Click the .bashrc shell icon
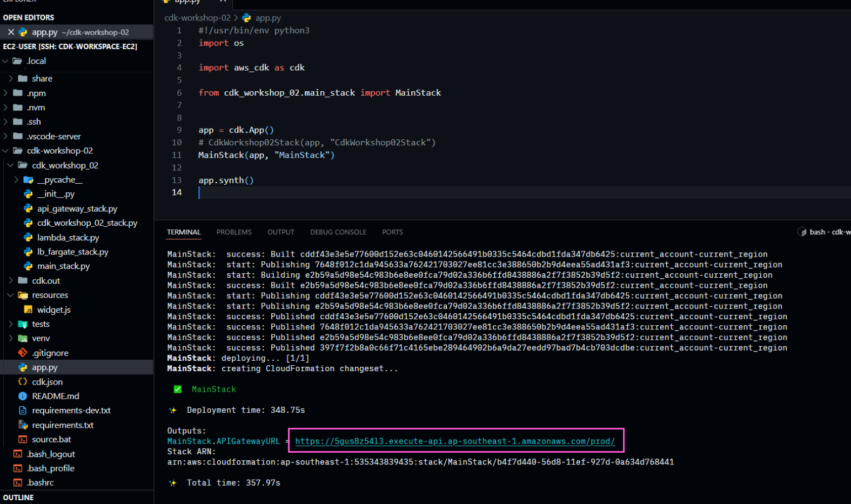This screenshot has height=504, width=851. 18,482
